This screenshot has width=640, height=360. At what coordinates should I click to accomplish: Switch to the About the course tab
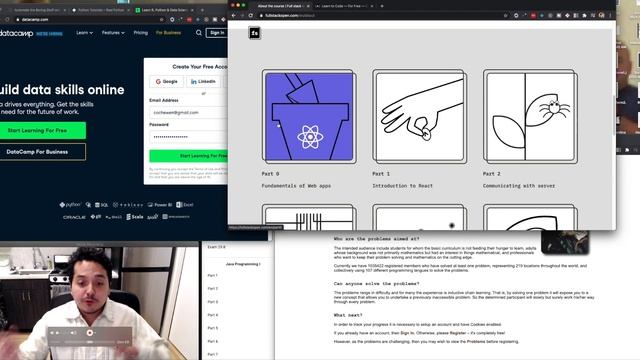click(281, 6)
